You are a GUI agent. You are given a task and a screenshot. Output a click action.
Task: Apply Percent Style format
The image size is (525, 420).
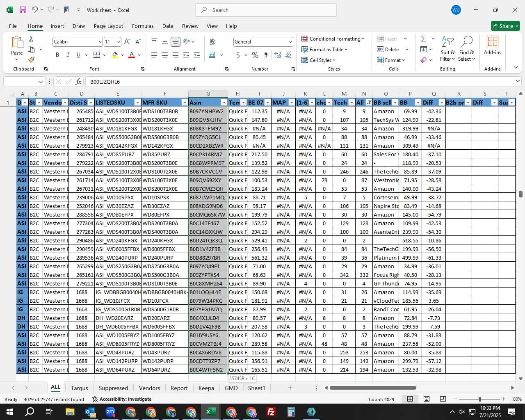(x=255, y=55)
